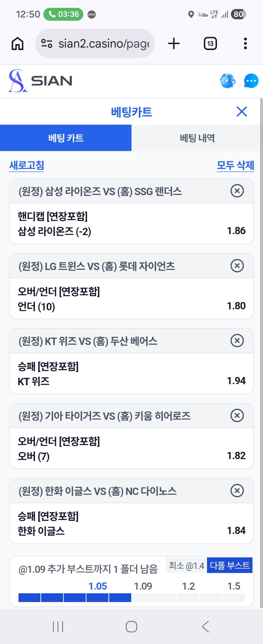Image resolution: width=263 pixels, height=644 pixels.
Task: Click the 새로고침 refresh link
Action: pyautogui.click(x=27, y=165)
